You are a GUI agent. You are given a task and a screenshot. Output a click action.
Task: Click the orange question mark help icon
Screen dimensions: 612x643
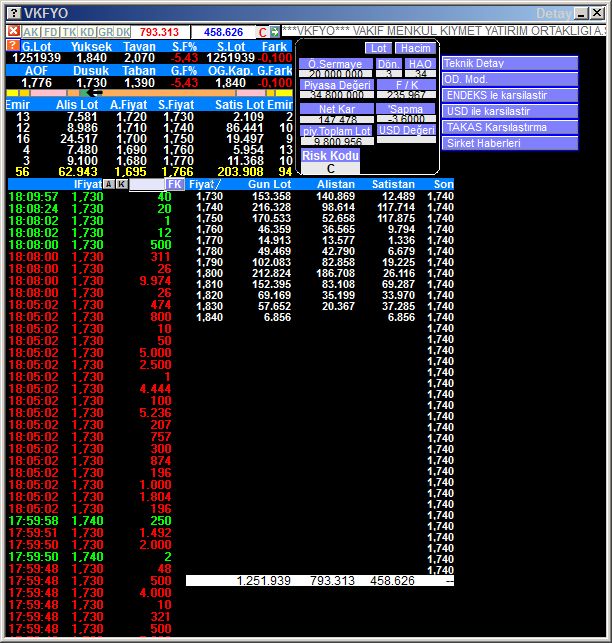pyautogui.click(x=12, y=46)
